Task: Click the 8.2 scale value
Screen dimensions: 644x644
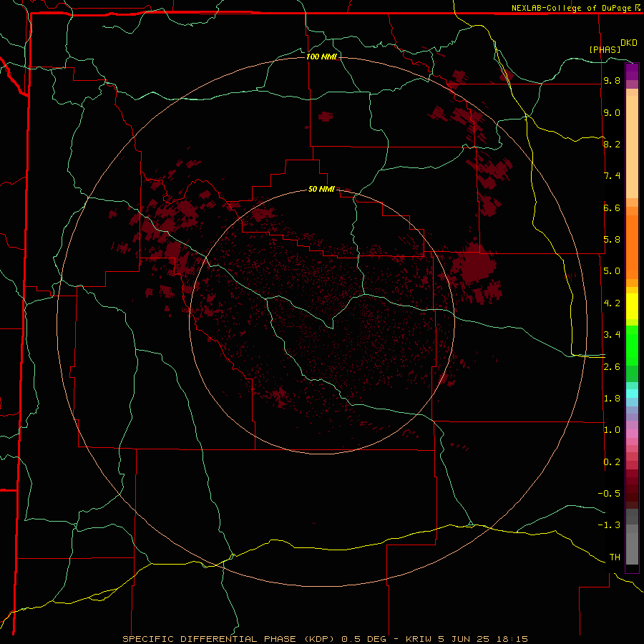Action: point(612,144)
